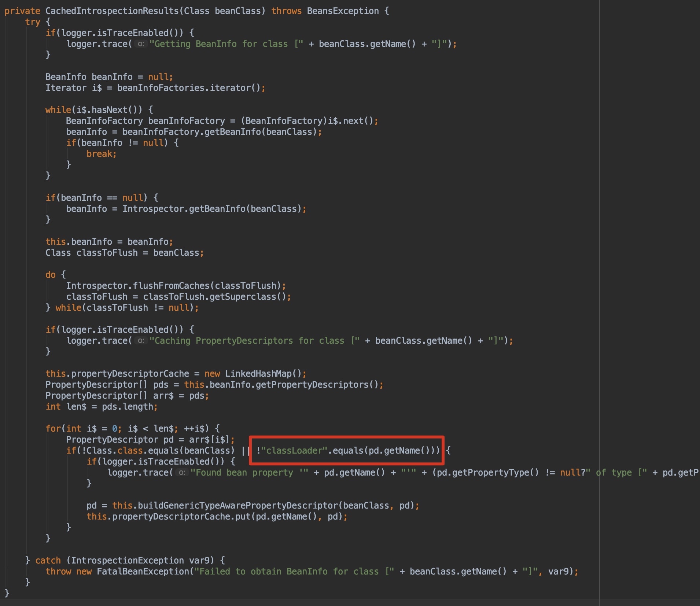Image resolution: width=700 pixels, height=606 pixels.
Task: Click 'if(beanInfo != null)' condition
Action: click(117, 143)
